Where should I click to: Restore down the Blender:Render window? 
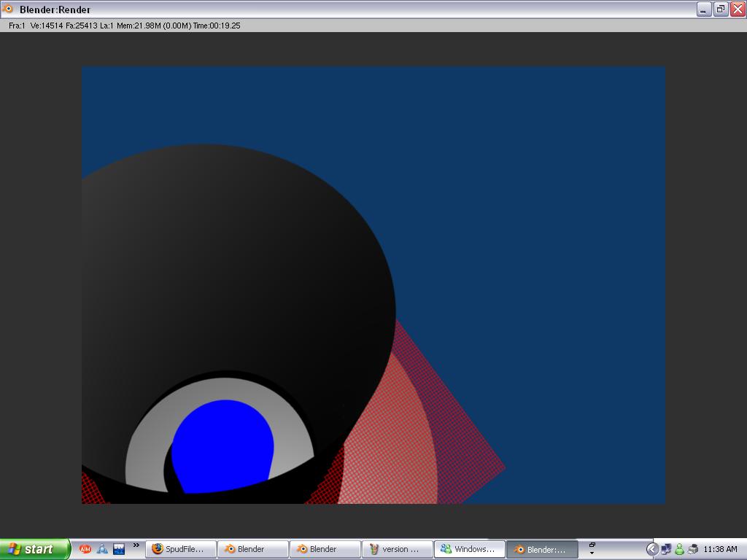(x=720, y=9)
